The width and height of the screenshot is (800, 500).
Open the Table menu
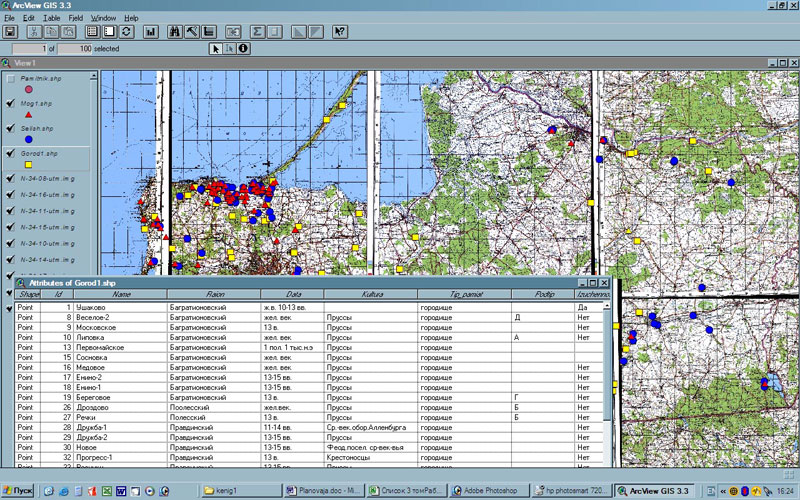pyautogui.click(x=51, y=18)
